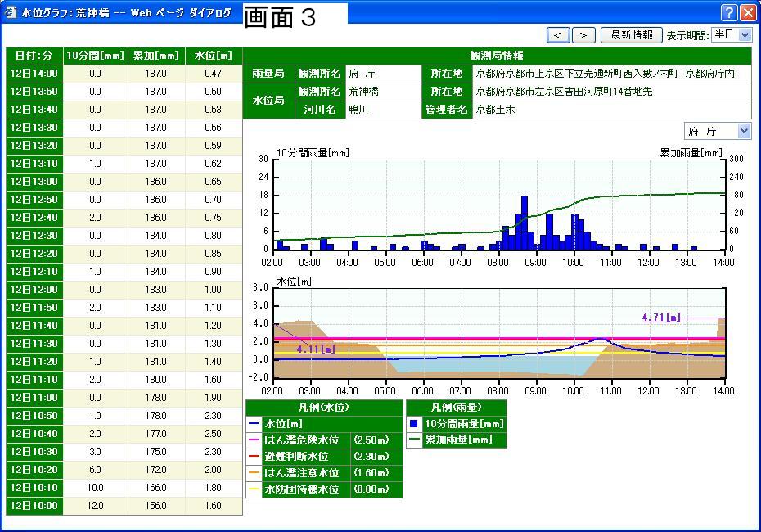761x532 pixels.
Task: Click green 累加雨量 legend line icon
Action: pos(414,440)
